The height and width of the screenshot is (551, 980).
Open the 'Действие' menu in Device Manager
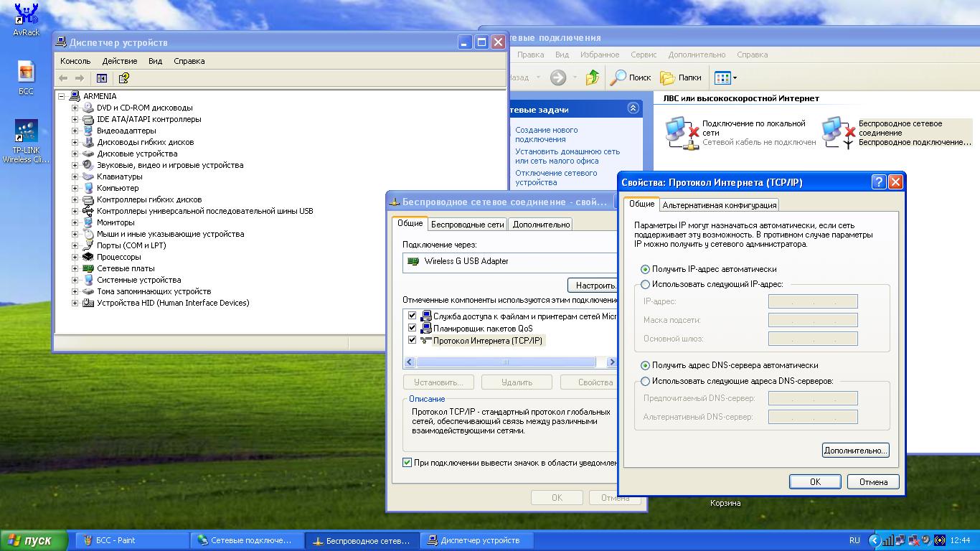119,61
